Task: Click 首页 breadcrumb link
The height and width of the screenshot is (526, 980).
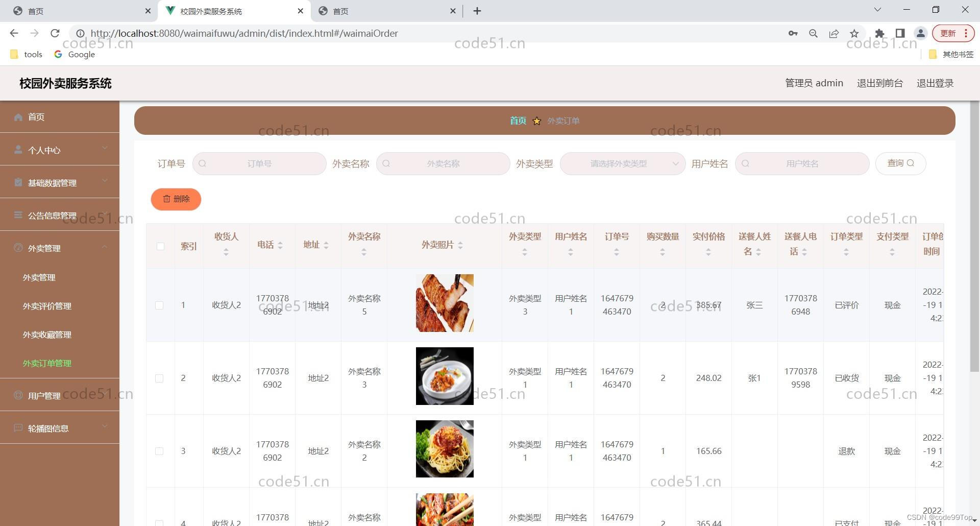Action: (518, 121)
